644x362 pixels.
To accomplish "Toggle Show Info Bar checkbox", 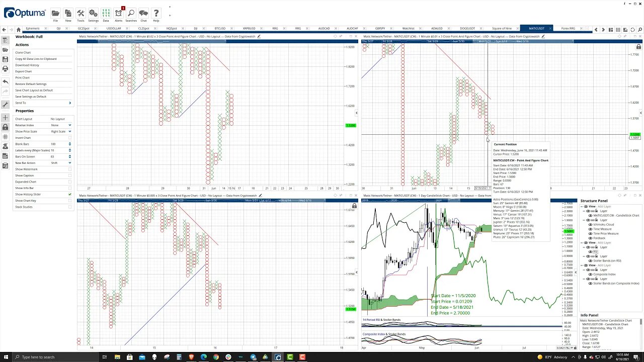I will (x=69, y=188).
